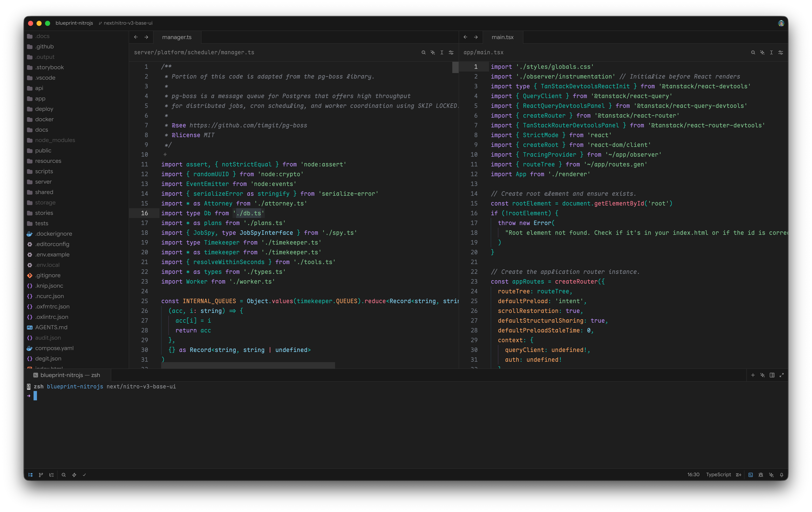Viewport: 812px width, 512px height.
Task: Open the agent panel sparkle icon in status bar
Action: pos(771,475)
